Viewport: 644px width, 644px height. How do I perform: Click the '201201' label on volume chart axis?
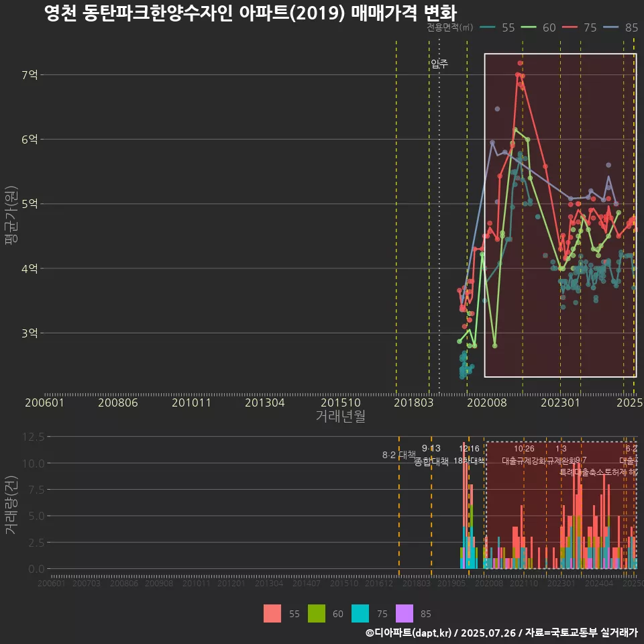(231, 583)
